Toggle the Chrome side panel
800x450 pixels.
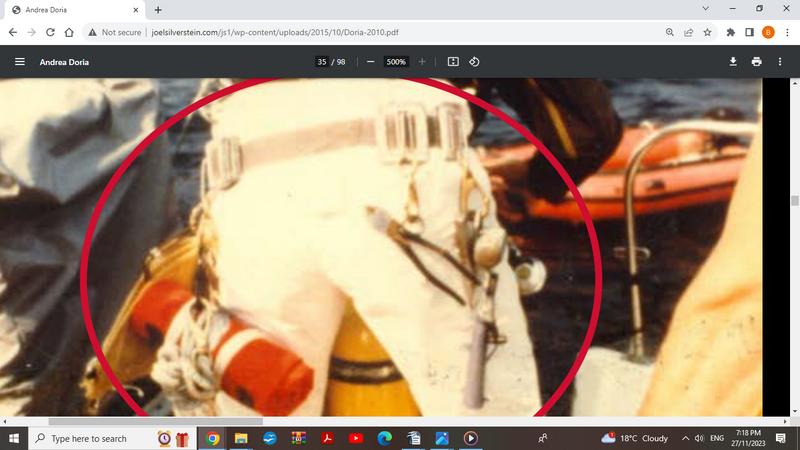749,32
